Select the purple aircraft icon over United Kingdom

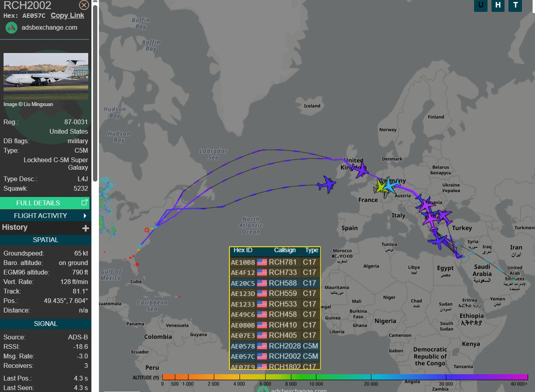coord(360,170)
